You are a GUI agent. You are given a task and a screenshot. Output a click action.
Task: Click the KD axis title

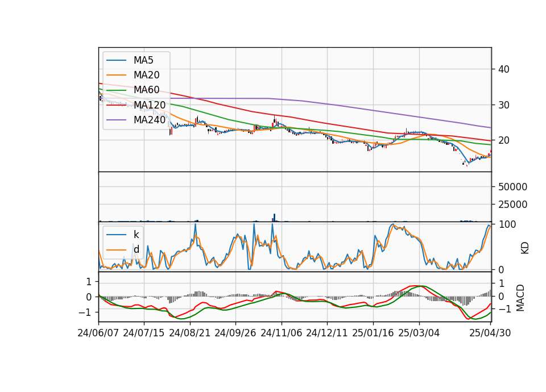coord(525,248)
